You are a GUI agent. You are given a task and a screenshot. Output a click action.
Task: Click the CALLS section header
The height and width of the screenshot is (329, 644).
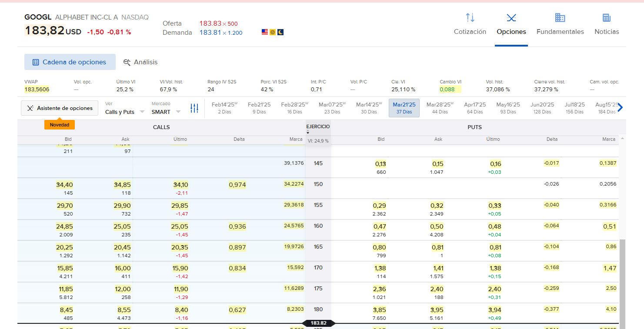(x=161, y=127)
